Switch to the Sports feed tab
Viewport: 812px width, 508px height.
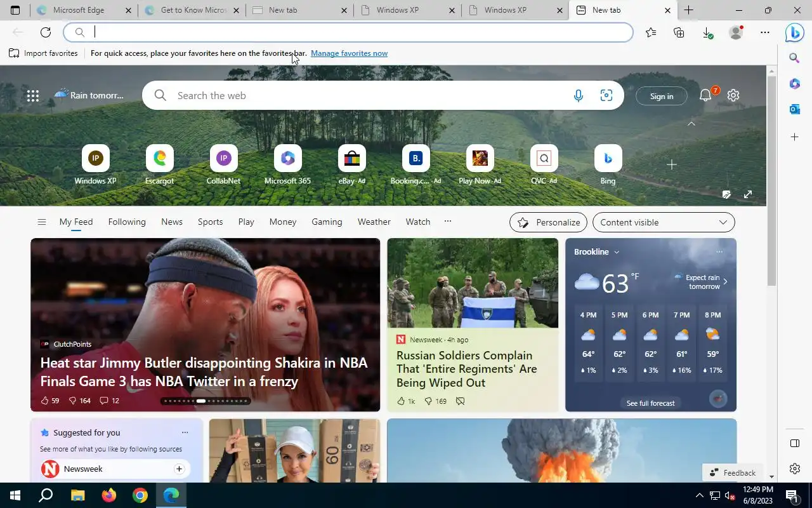210,222
